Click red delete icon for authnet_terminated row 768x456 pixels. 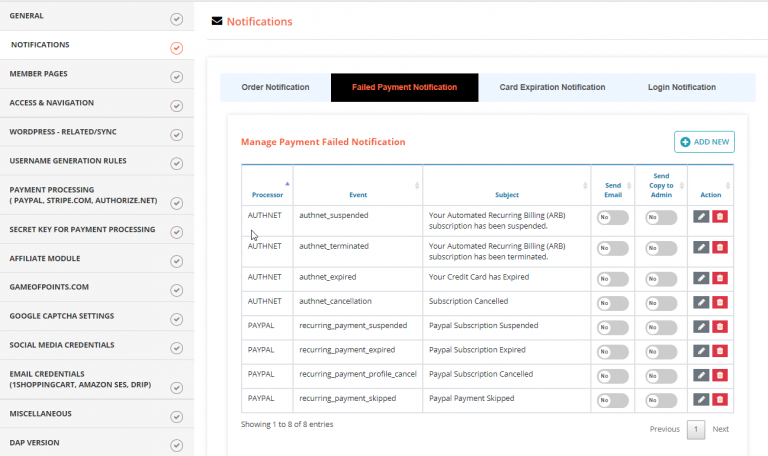[720, 247]
